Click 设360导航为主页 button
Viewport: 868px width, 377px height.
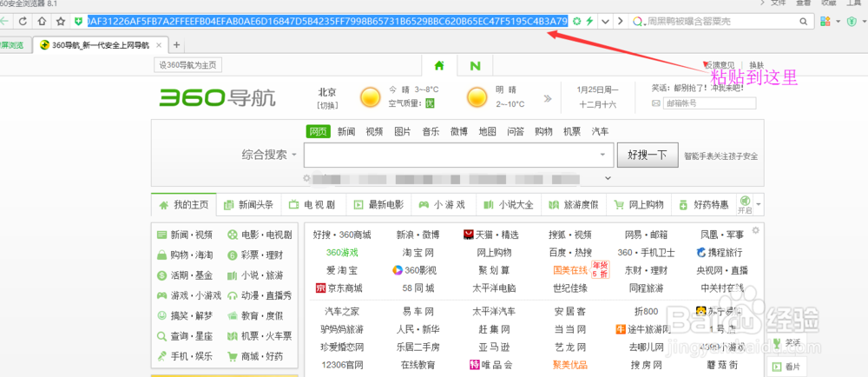[187, 65]
